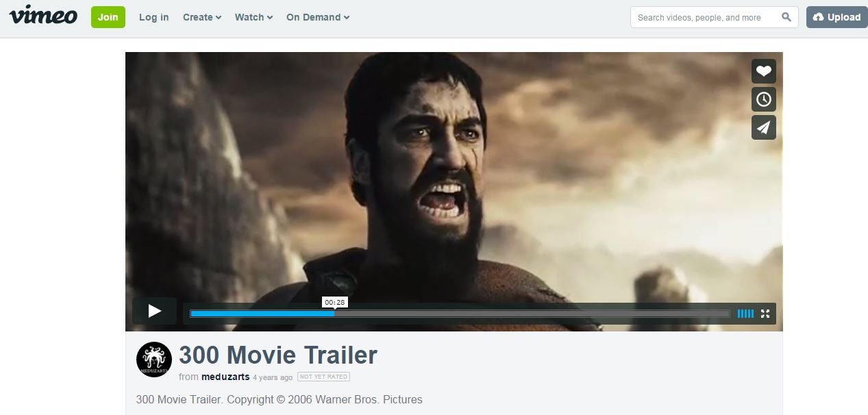Enter fullscreen with the expand icon
This screenshot has width=868, height=415.
click(x=765, y=314)
